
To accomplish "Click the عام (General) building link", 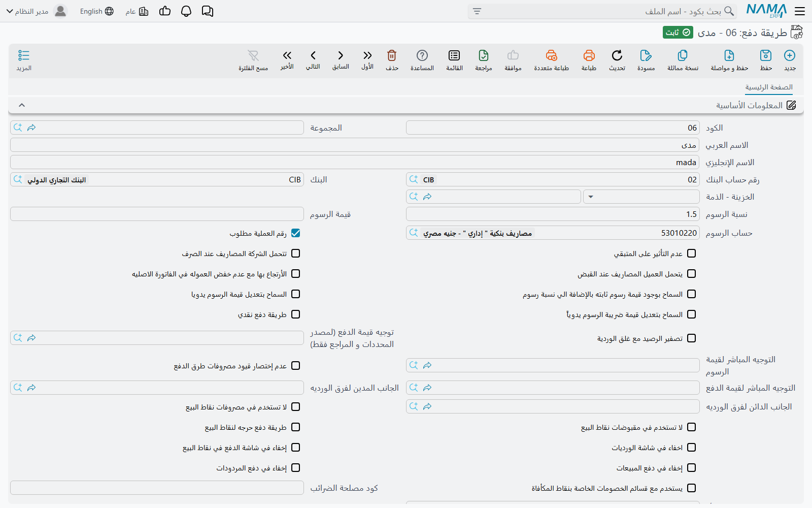I will [137, 11].
